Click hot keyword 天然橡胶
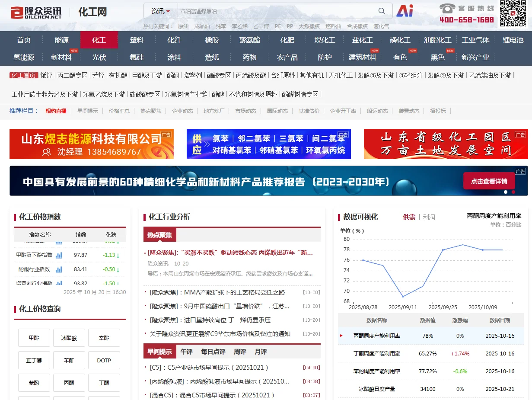Screen dimensions: 532x400 tap(309, 26)
